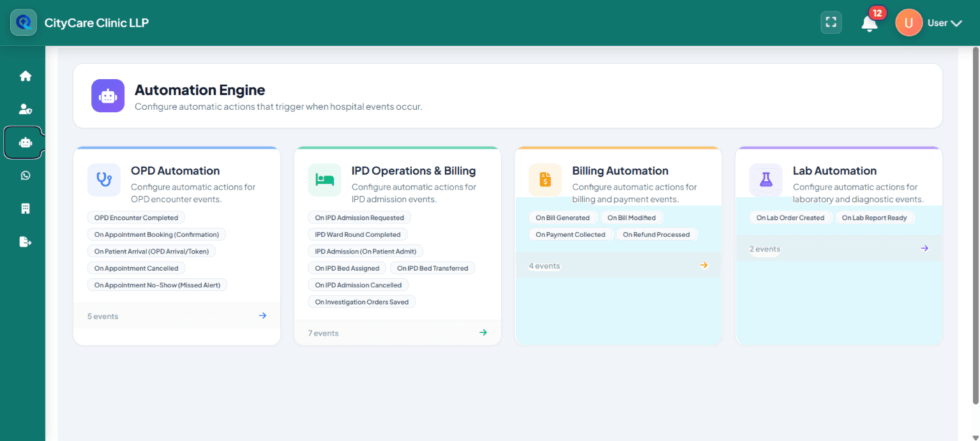Open the building sidebar icon
Viewport: 980px width, 441px height.
[x=26, y=209]
